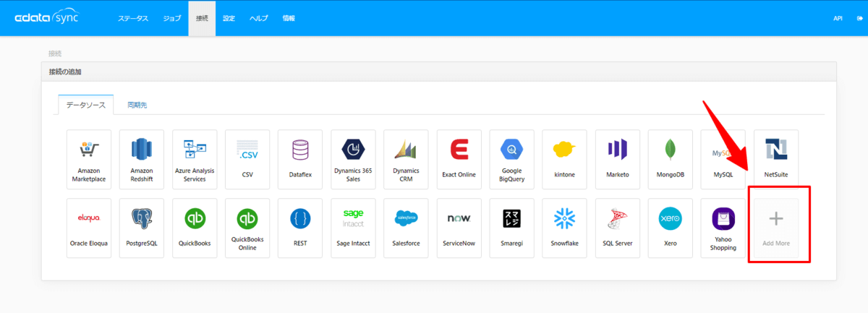Select the Marketo connector
This screenshot has height=313, width=868.
click(618, 159)
